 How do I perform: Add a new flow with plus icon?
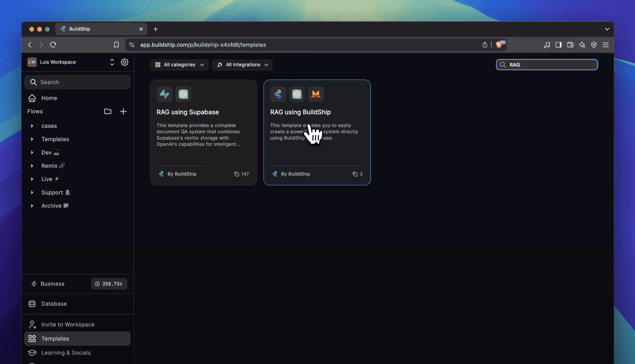coord(123,111)
